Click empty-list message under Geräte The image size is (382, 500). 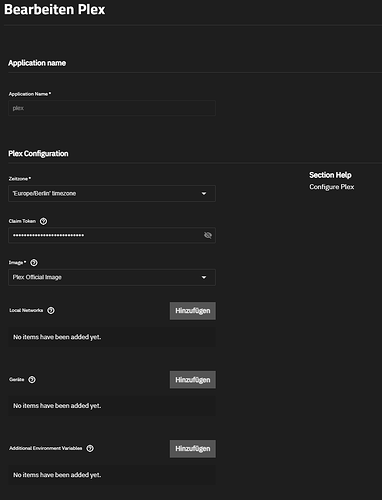57,406
